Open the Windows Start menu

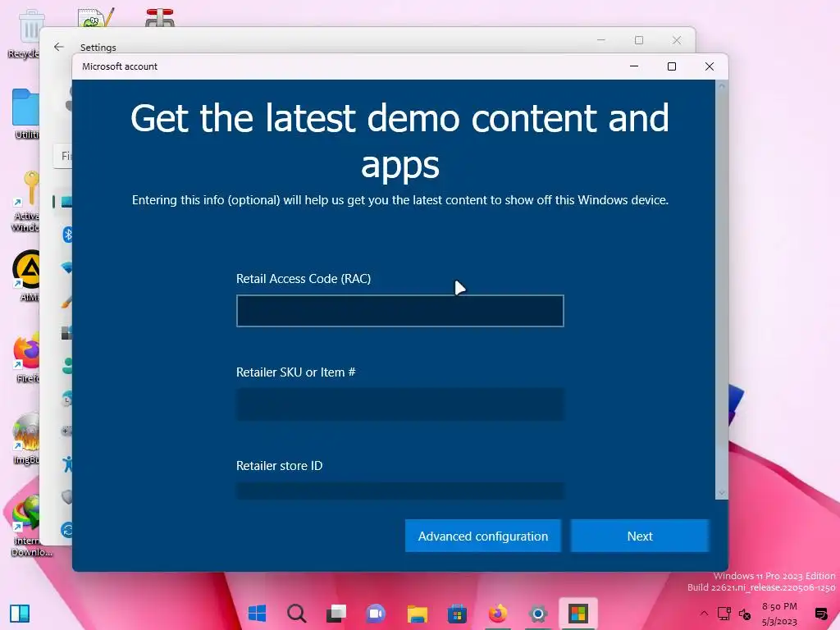click(257, 614)
